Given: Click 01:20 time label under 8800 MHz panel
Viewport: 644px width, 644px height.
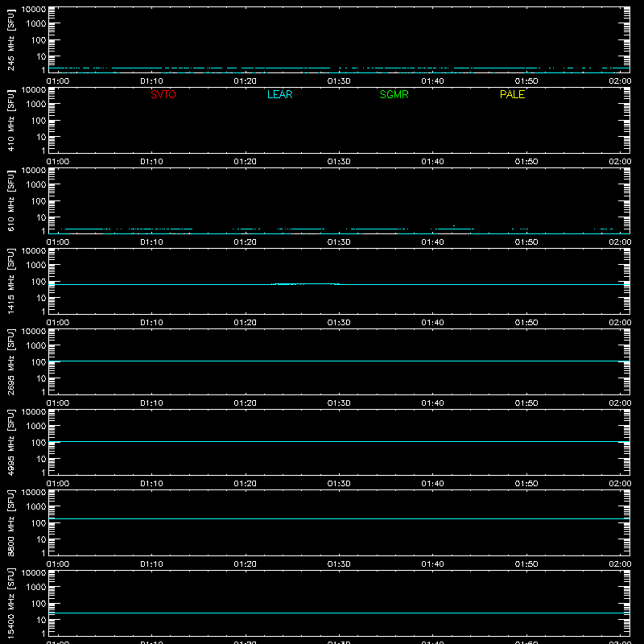Looking at the screenshot, I should (x=246, y=564).
